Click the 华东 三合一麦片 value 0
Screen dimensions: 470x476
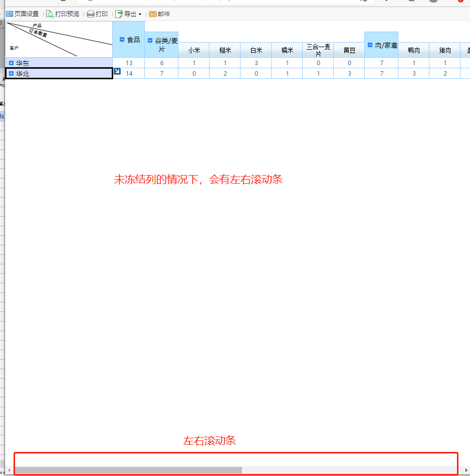click(x=318, y=63)
